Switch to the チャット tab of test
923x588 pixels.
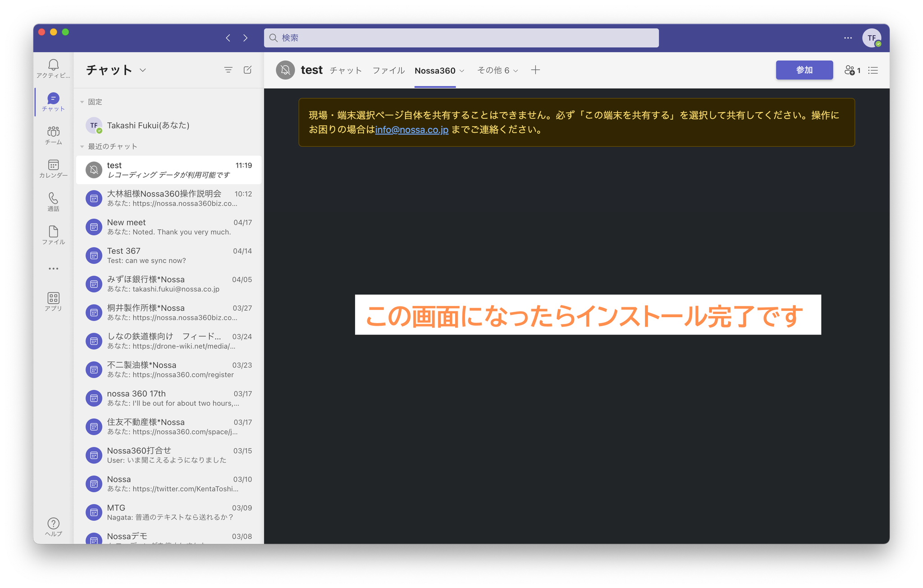346,70
